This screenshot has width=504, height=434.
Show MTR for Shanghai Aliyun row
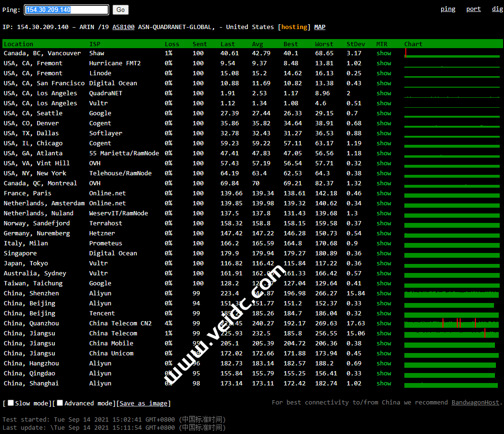383,384
